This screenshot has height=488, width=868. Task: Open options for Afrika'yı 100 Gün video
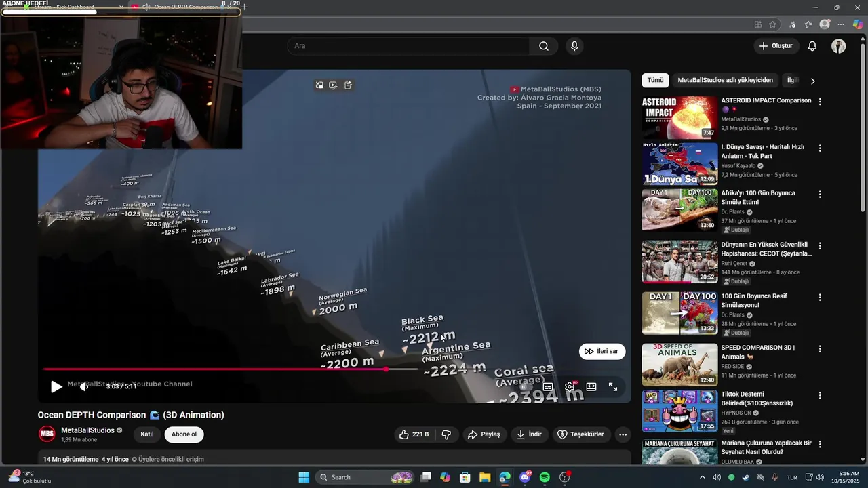820,194
